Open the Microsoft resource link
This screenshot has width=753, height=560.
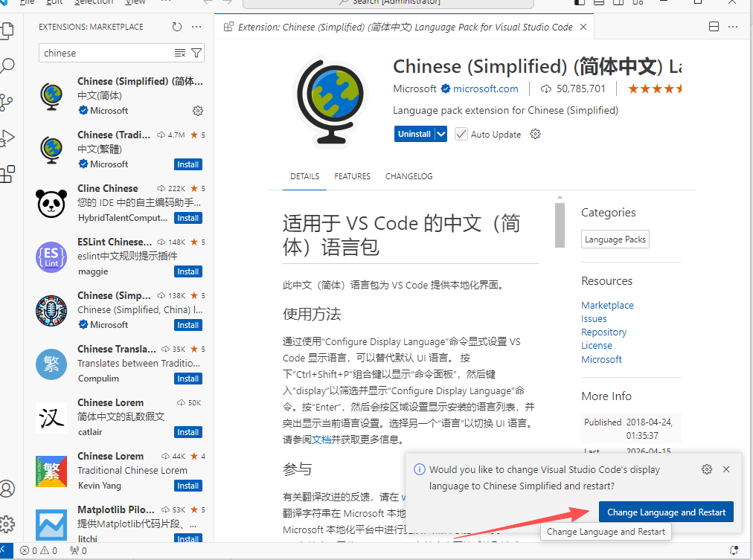pyautogui.click(x=601, y=359)
